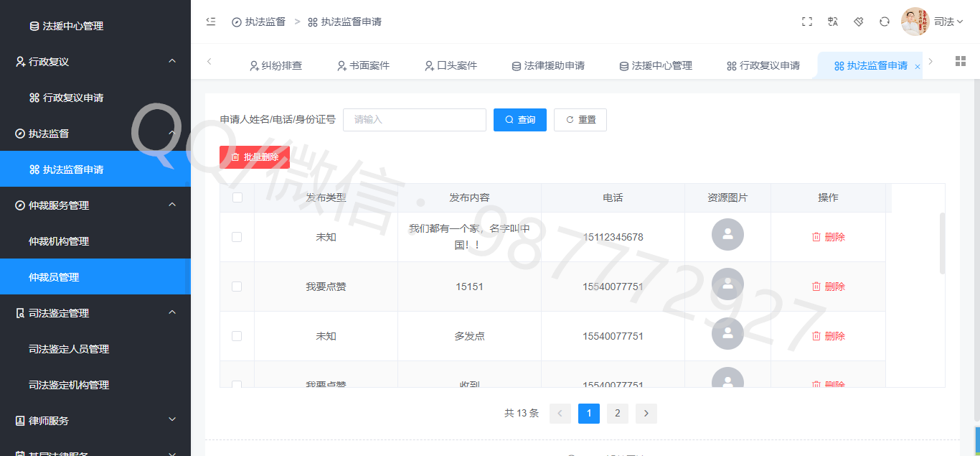
Task: Select the checkbox for the 15151 row
Action: tap(237, 287)
